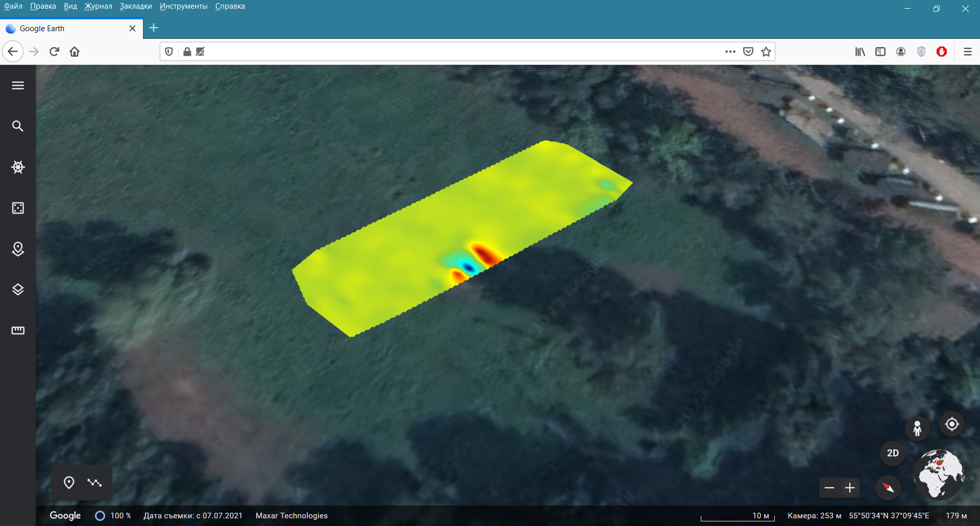The width and height of the screenshot is (980, 526).
Task: Toggle the browser sidebar panel
Action: [880, 52]
